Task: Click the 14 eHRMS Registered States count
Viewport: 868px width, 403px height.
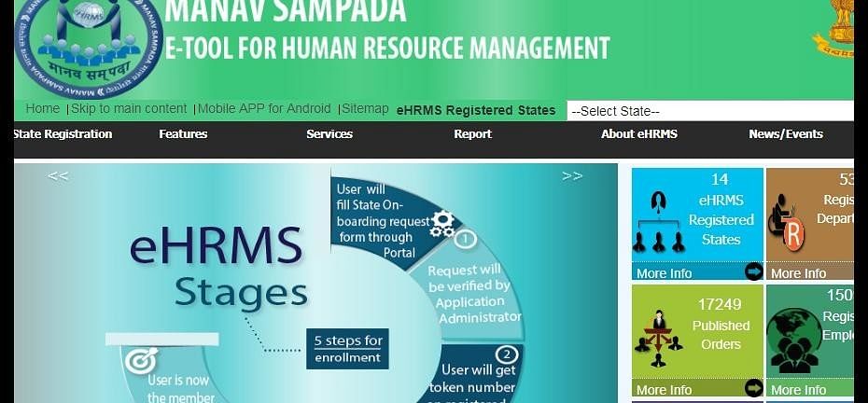Action: [x=721, y=179]
